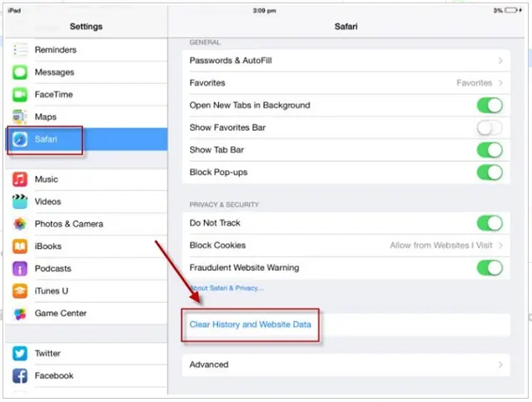Screen dimensions: 532x402
Task: Open Twitter settings entry
Action: click(87, 354)
